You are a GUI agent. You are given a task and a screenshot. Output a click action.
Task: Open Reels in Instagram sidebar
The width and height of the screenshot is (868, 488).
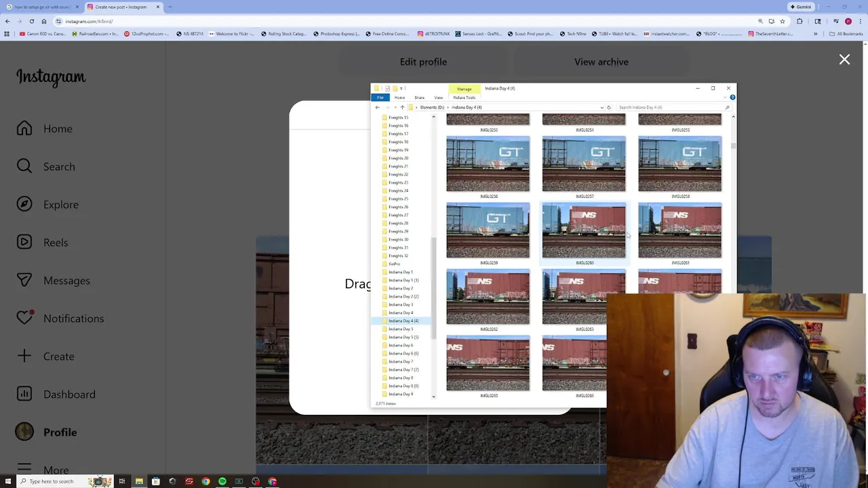43,243
